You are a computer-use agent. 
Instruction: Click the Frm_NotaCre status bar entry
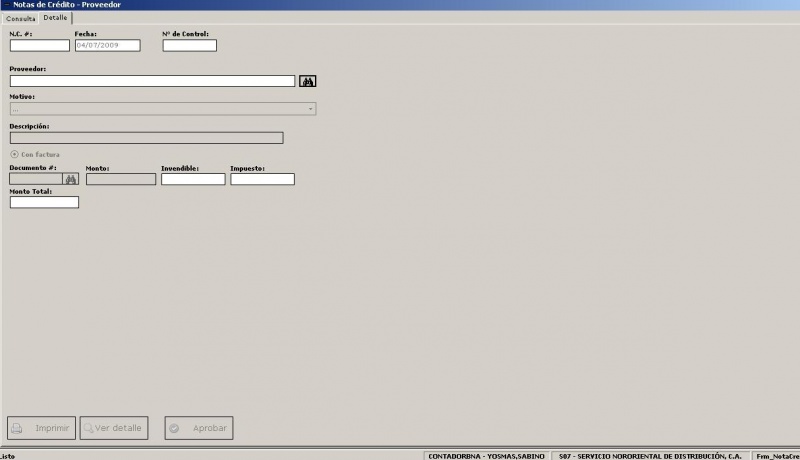pyautogui.click(x=777, y=456)
